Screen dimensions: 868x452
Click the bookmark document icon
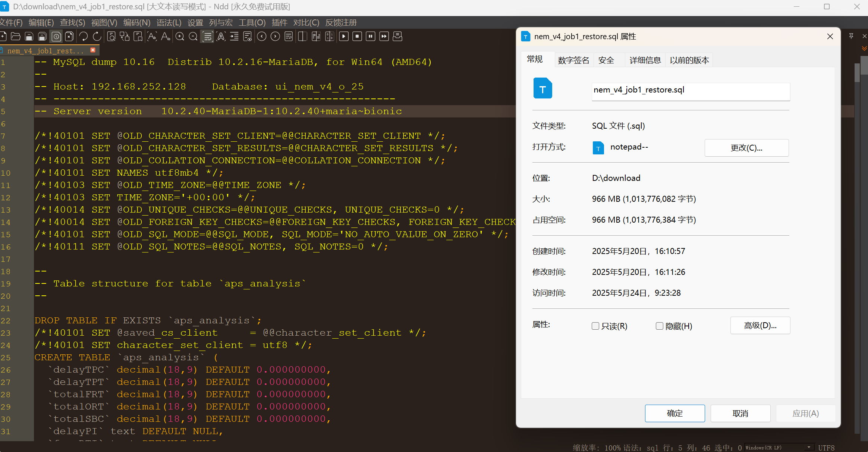point(138,36)
